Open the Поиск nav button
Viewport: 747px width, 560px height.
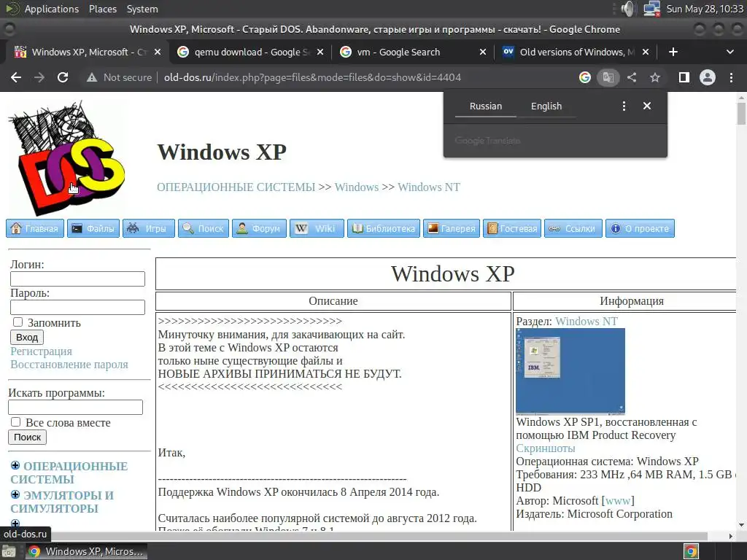(x=204, y=228)
